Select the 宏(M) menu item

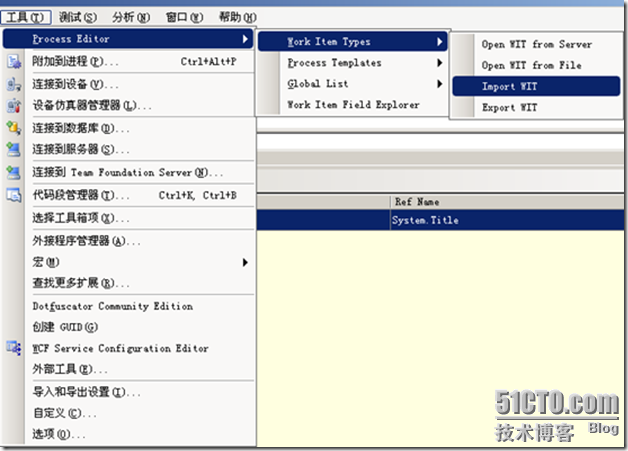pyautogui.click(x=128, y=262)
